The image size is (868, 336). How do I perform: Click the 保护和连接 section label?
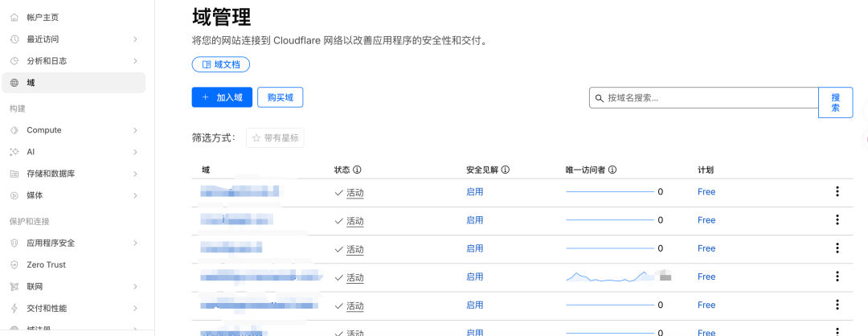30,221
